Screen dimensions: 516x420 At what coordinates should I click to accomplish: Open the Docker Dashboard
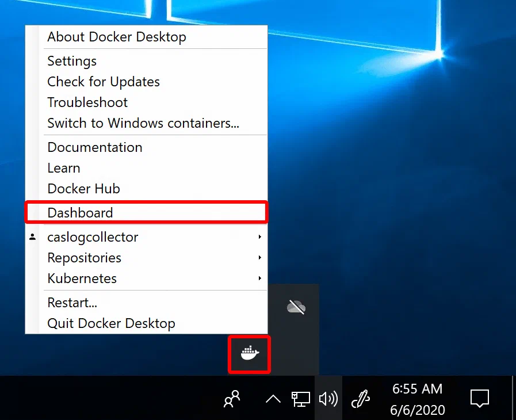(147, 213)
